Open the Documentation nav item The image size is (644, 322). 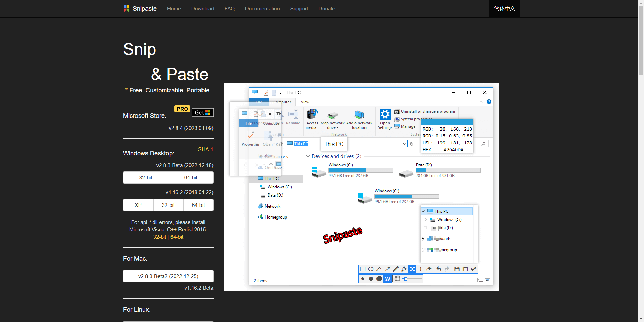262,9
